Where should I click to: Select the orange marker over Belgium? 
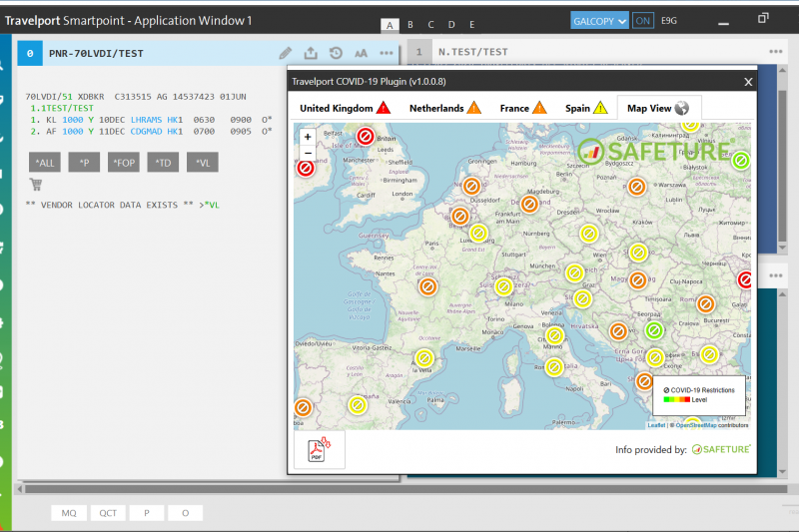(x=460, y=217)
